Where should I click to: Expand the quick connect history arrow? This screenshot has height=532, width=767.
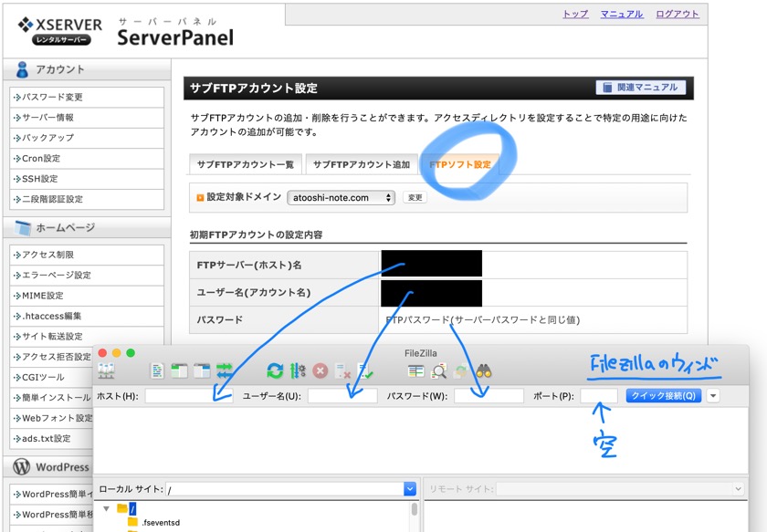pyautogui.click(x=713, y=396)
